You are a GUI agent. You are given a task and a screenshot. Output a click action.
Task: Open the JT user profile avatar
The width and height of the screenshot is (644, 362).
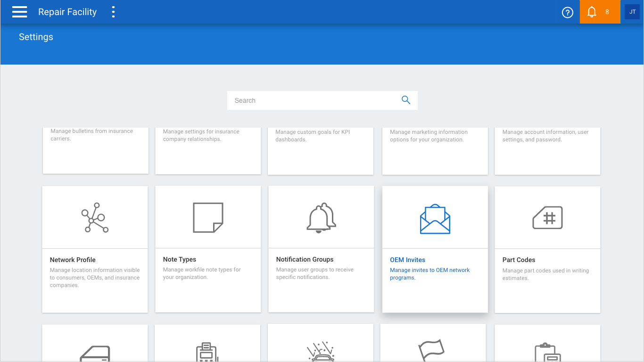[632, 12]
